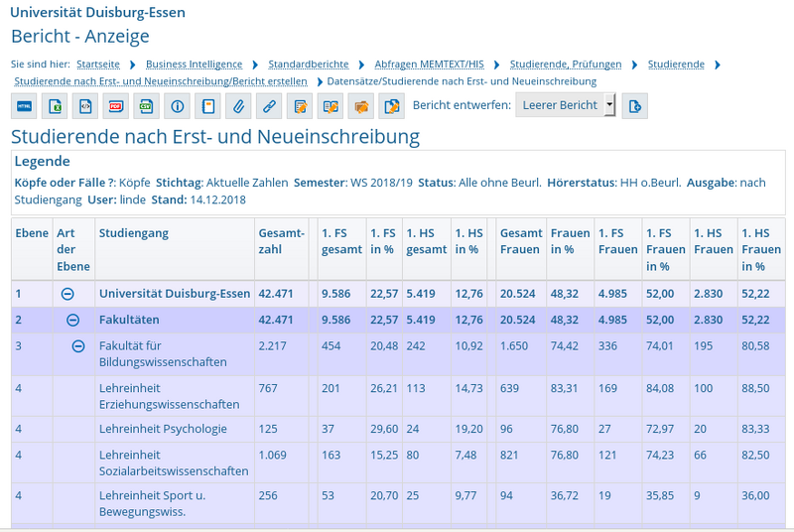
Task: Click the chain link icon
Action: coord(269,106)
